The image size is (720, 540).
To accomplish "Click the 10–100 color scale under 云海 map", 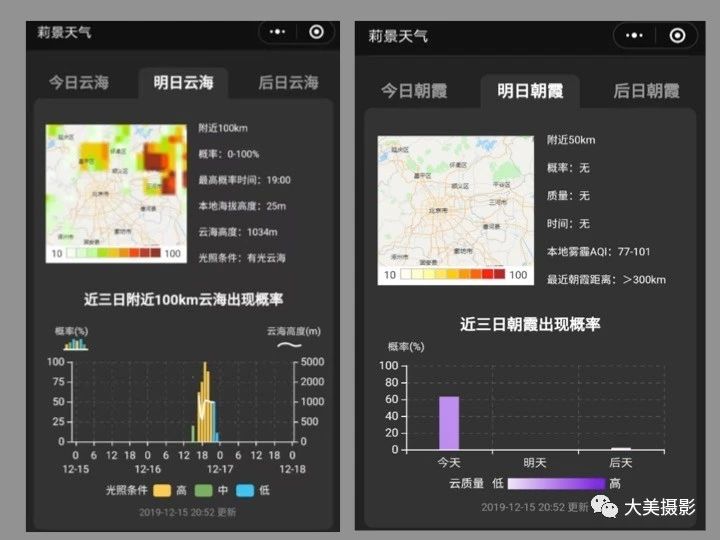I will [116, 254].
